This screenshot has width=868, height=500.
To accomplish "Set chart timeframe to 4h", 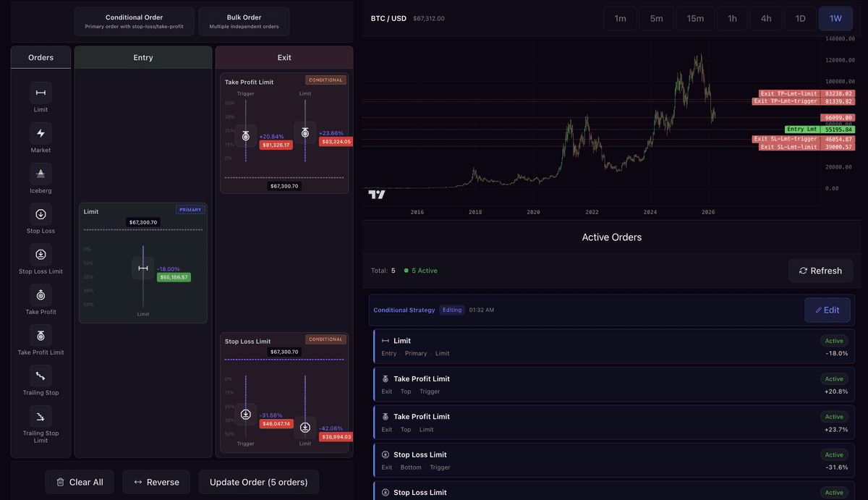I will coord(766,19).
